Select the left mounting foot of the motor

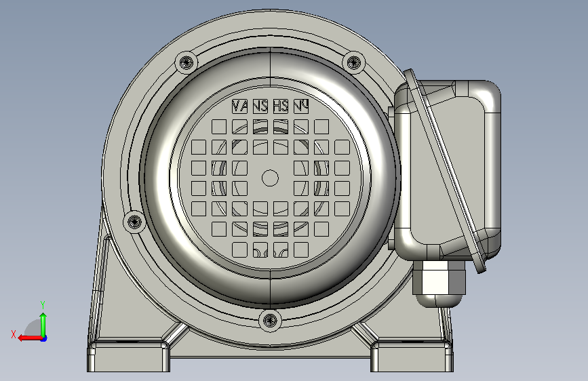(129, 356)
